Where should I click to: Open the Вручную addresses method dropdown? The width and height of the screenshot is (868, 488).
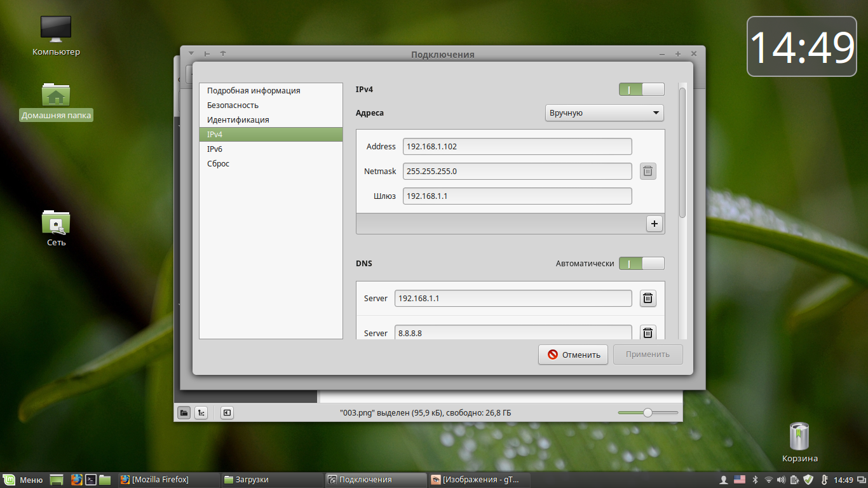point(604,113)
